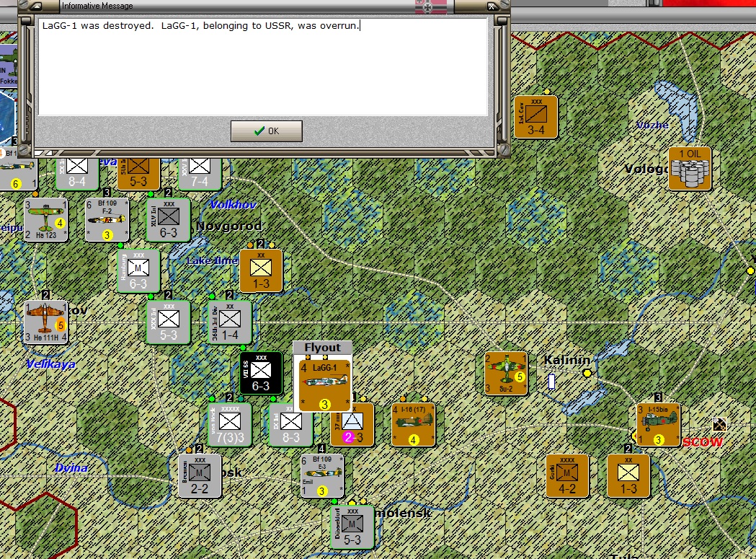Image resolution: width=756 pixels, height=559 pixels.
Task: Click the roll-up icon left of Informative Message title
Action: (x=37, y=6)
